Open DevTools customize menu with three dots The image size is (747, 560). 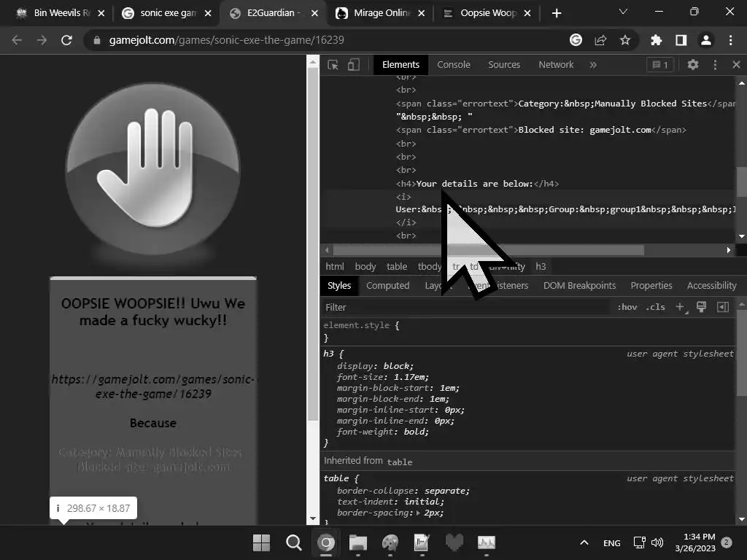point(715,65)
